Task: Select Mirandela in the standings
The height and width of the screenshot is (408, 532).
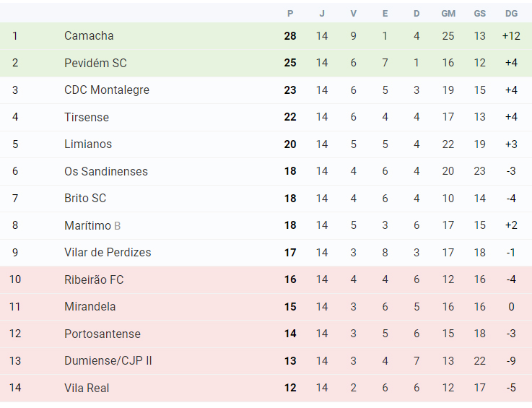Action: (x=90, y=306)
